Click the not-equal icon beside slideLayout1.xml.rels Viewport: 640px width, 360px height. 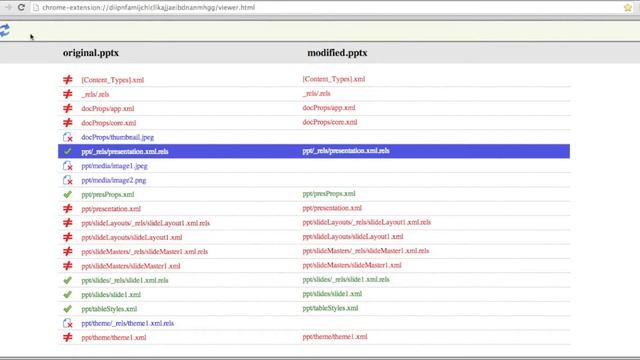[x=68, y=223]
